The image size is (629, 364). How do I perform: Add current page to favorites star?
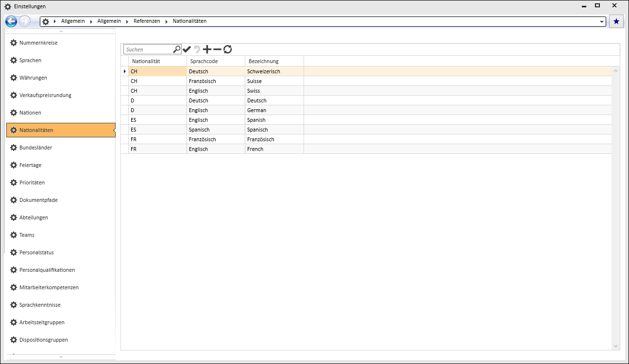point(616,21)
